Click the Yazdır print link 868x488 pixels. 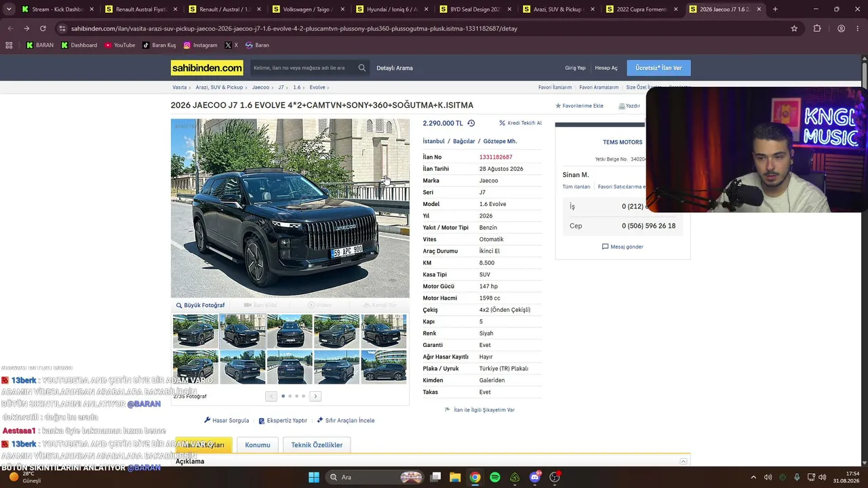pyautogui.click(x=629, y=106)
